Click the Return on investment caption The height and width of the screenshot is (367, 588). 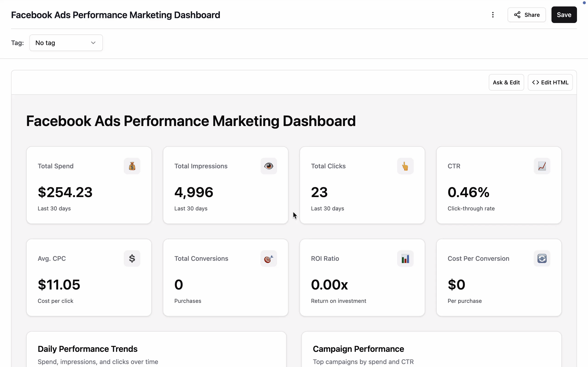pyautogui.click(x=338, y=301)
